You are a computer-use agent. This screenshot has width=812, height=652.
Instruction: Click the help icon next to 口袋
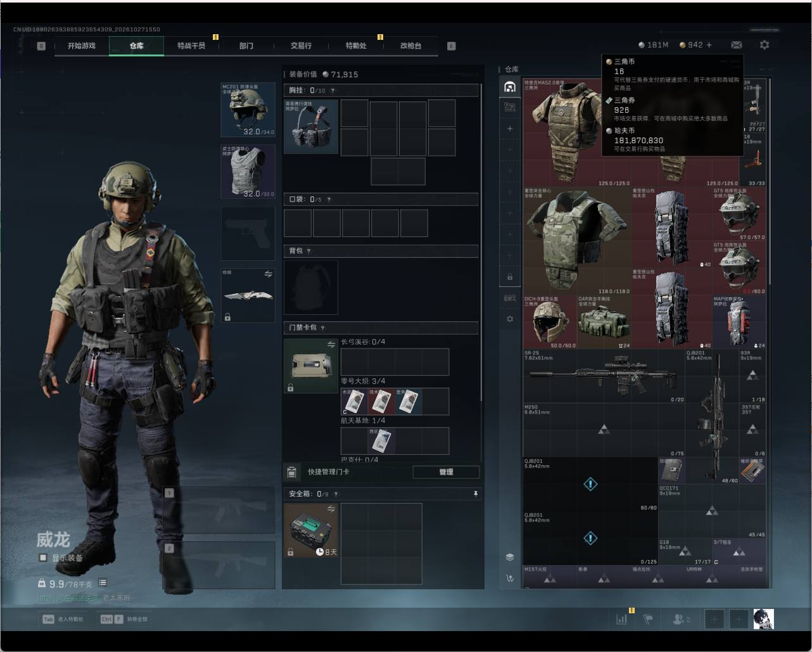[329, 200]
